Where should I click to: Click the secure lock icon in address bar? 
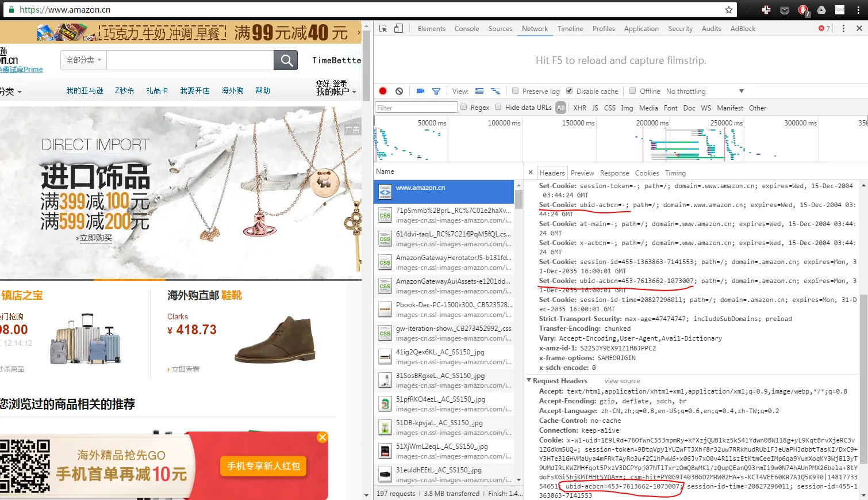12,10
